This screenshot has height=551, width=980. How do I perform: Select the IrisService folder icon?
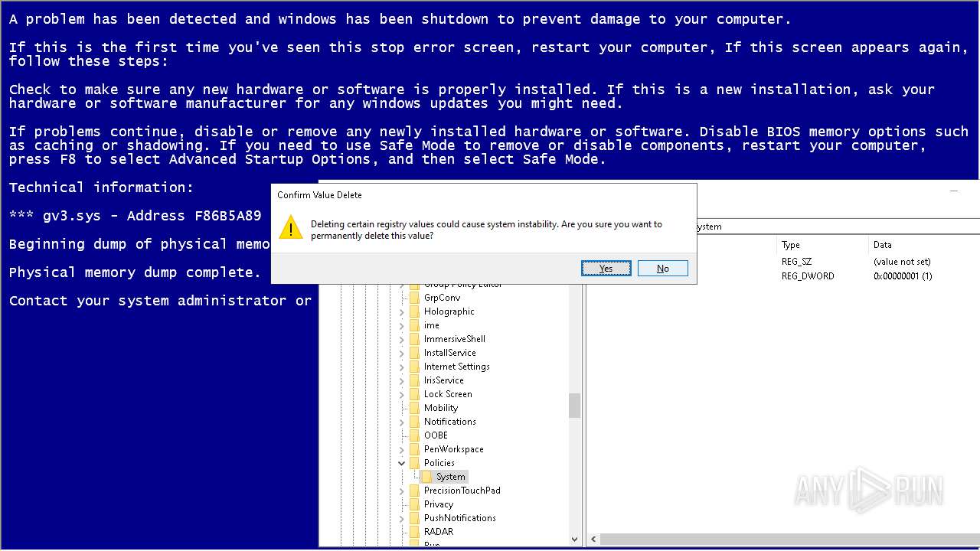pyautogui.click(x=414, y=380)
